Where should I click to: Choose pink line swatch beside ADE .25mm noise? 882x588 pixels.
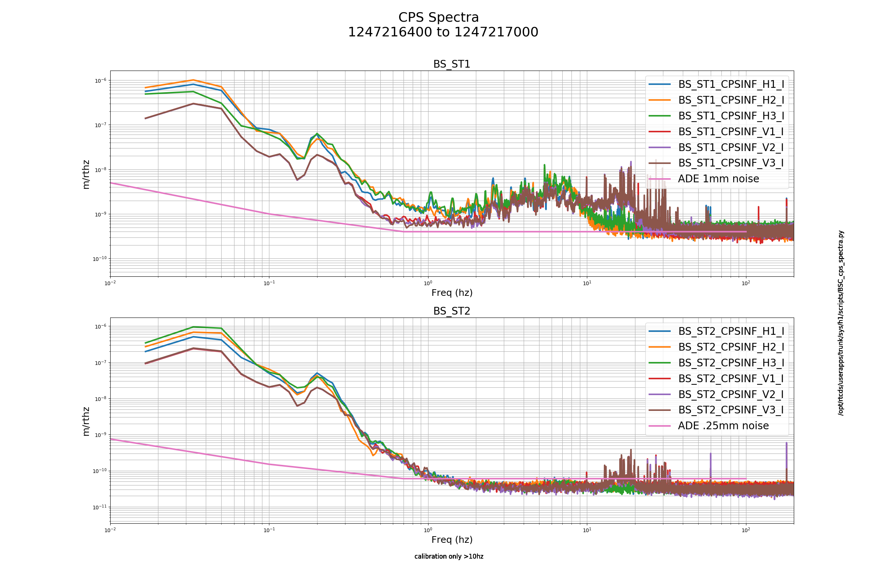(x=660, y=426)
